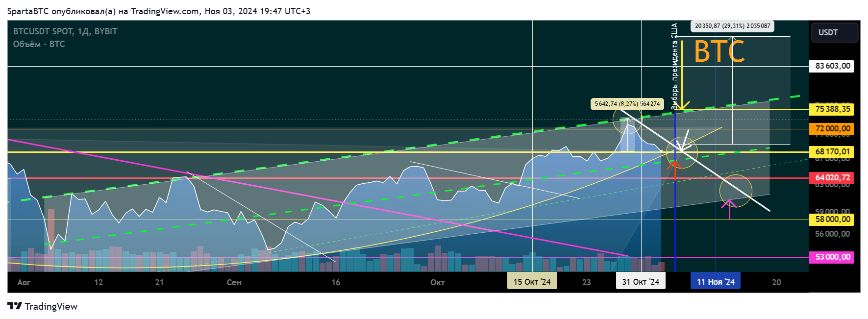Click the Авг label on the time axis
The height and width of the screenshot is (319, 868).
coord(24,282)
